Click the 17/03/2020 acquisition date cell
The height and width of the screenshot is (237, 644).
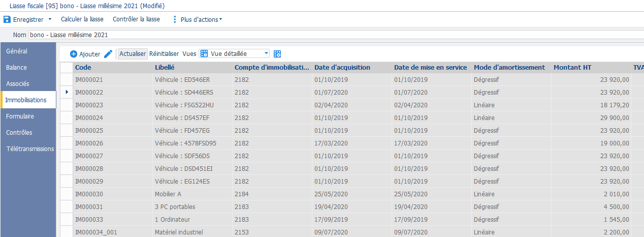[352, 143]
